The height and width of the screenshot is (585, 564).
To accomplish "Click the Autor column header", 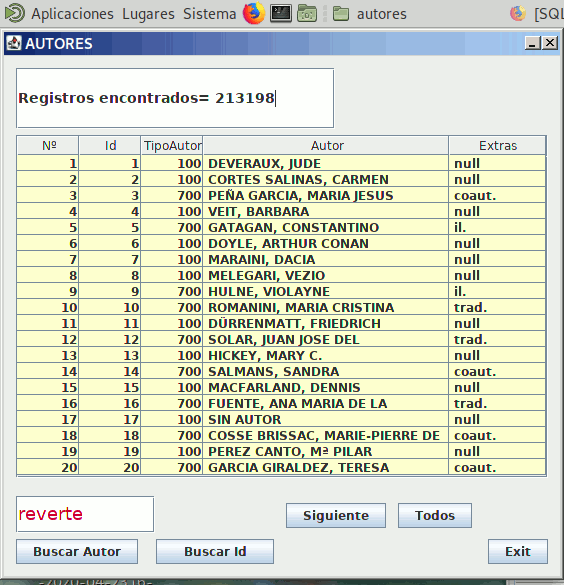I will [x=326, y=146].
